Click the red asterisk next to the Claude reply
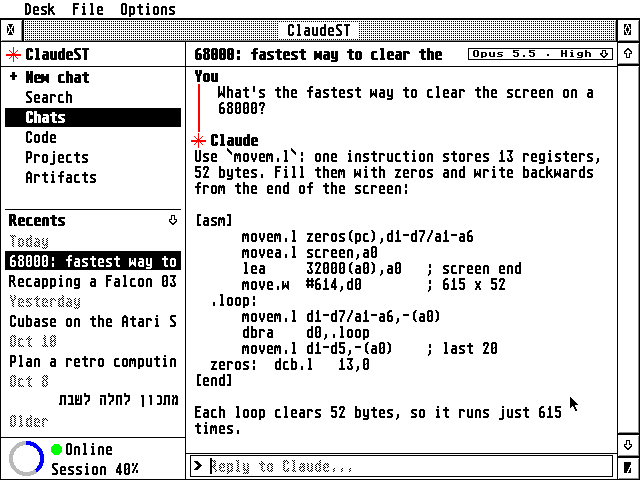640x480 pixels. [198, 141]
